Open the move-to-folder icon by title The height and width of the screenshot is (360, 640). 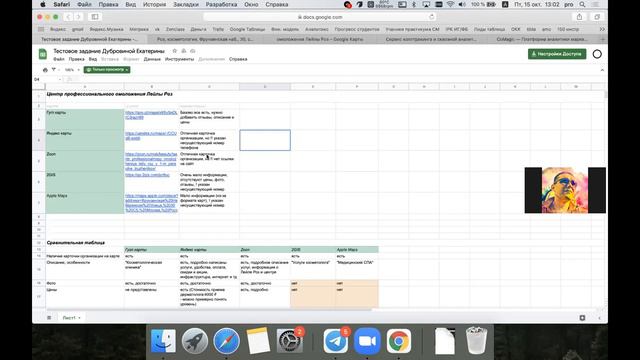(x=184, y=51)
